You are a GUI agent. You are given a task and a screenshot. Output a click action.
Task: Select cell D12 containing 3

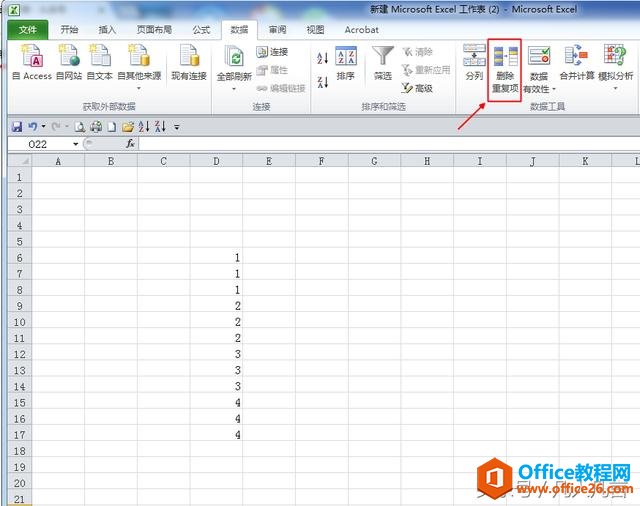pos(216,354)
